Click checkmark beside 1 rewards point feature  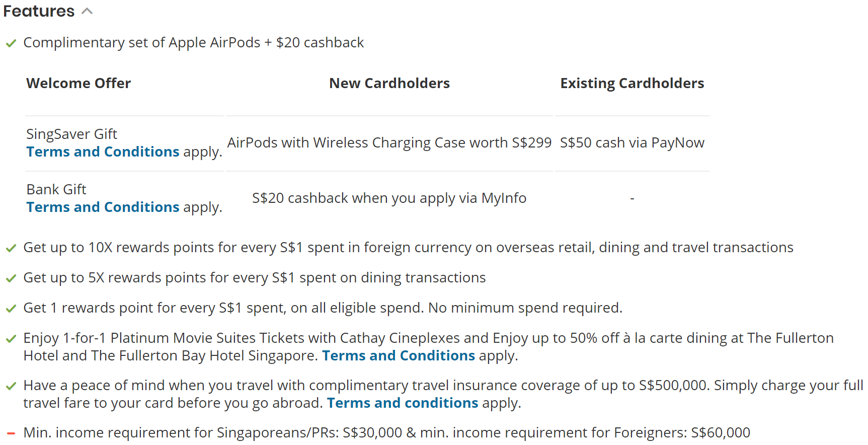point(11,309)
